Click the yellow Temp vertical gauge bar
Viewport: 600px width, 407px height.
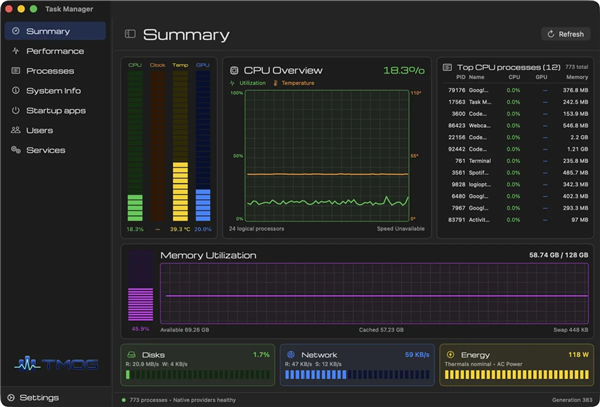[180, 146]
